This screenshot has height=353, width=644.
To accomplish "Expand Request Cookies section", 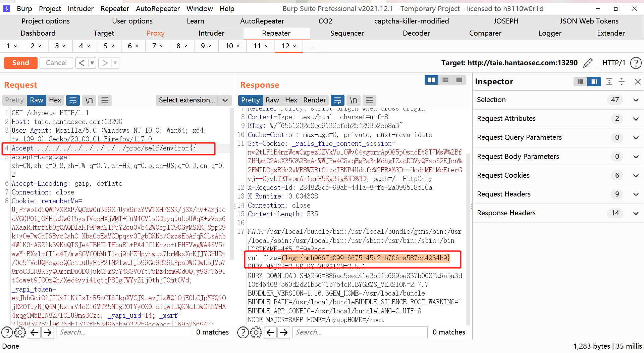I will [636, 175].
